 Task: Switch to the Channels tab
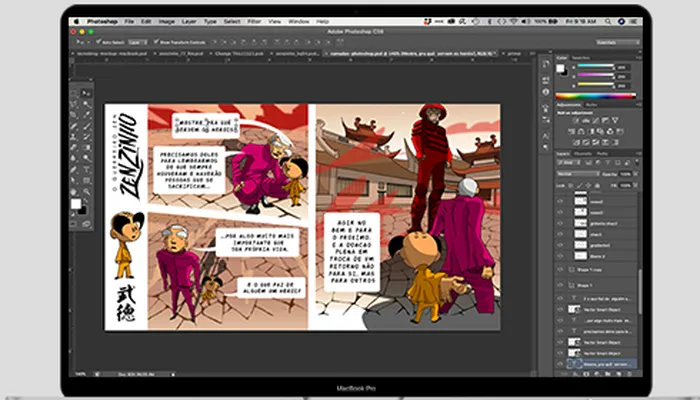(x=583, y=154)
